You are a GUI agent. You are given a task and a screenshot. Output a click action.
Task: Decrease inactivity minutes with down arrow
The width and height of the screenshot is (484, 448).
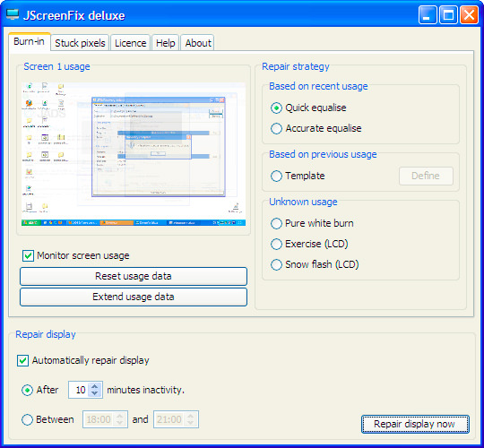tap(95, 393)
